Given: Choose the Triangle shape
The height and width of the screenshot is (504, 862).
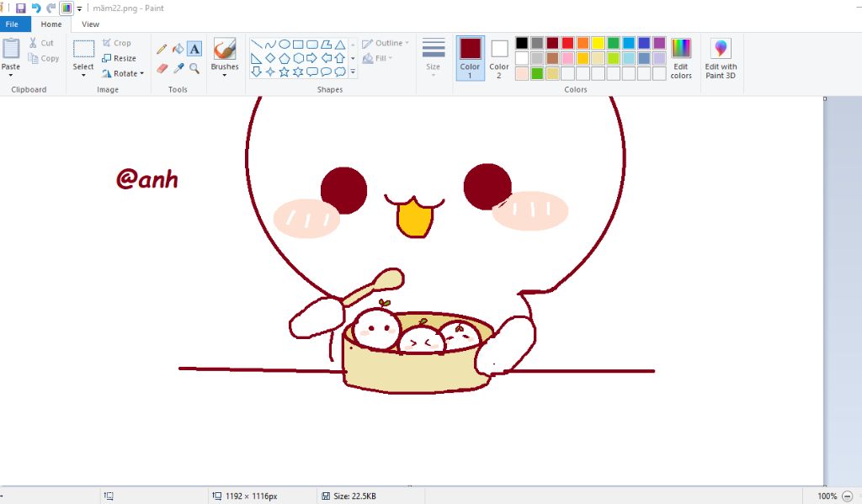Looking at the screenshot, I should coord(340,45).
